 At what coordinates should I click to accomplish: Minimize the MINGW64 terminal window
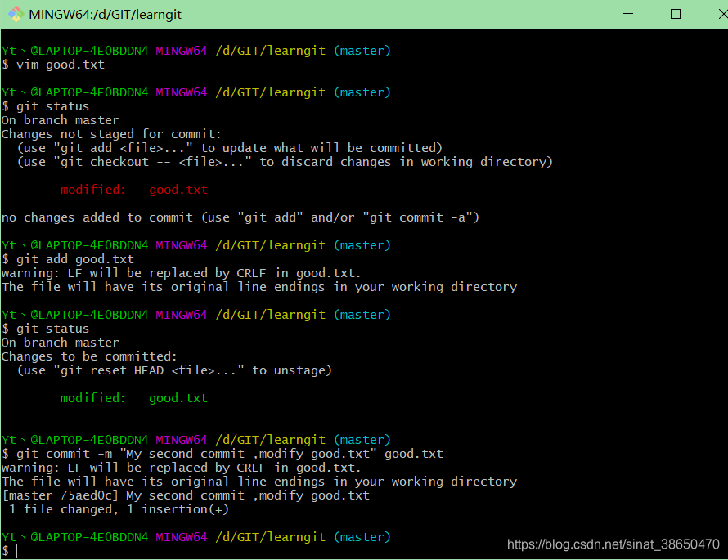click(x=628, y=14)
